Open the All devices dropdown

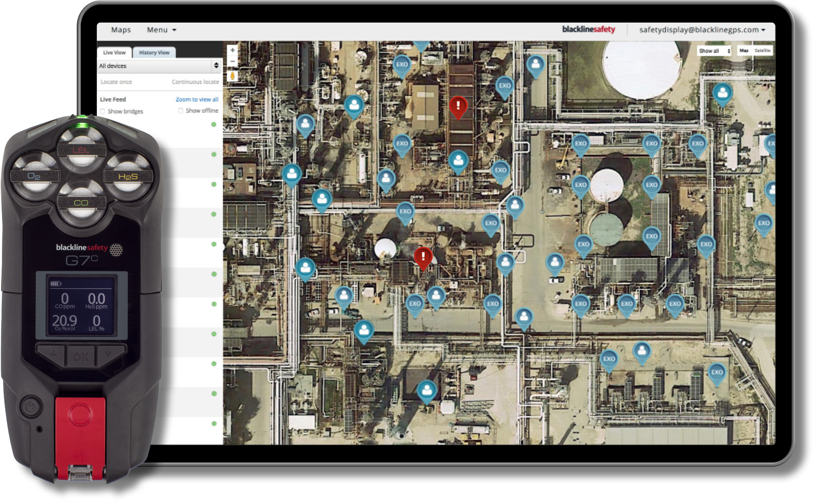159,66
